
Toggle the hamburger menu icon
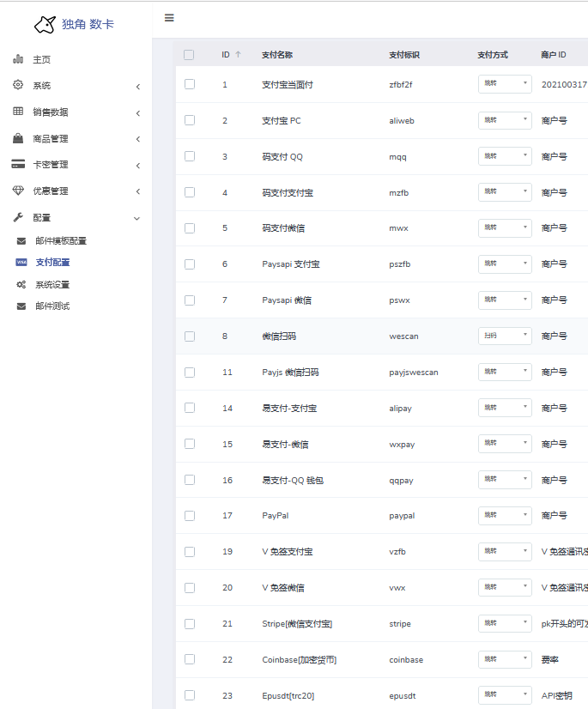(169, 18)
